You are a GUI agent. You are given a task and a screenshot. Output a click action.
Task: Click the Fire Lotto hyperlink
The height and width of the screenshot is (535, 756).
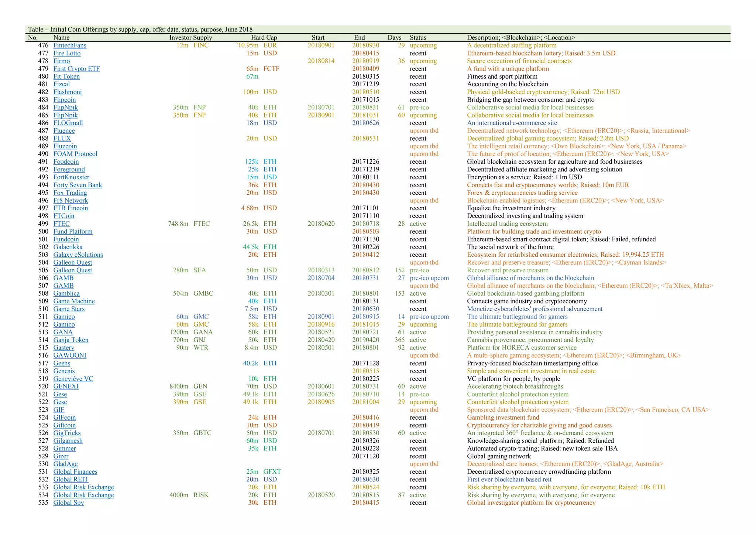(x=67, y=53)
